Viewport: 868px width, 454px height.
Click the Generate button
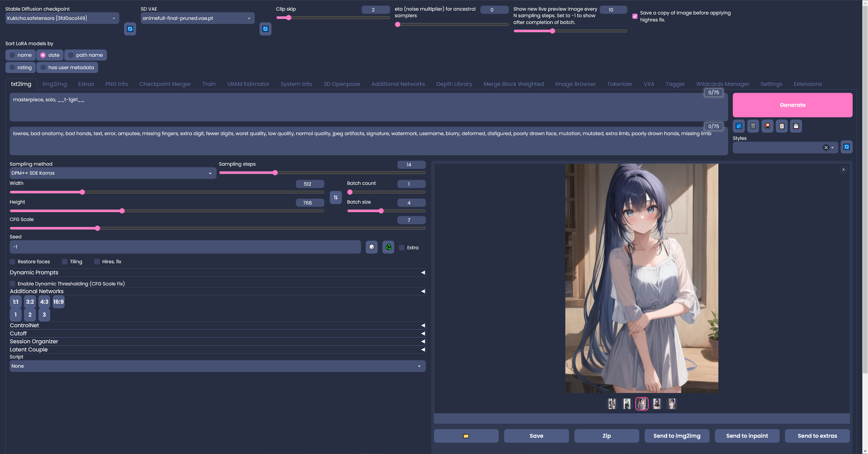click(792, 105)
